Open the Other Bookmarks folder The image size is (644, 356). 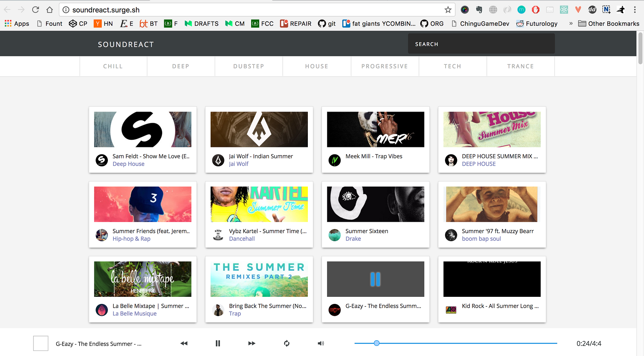point(609,23)
